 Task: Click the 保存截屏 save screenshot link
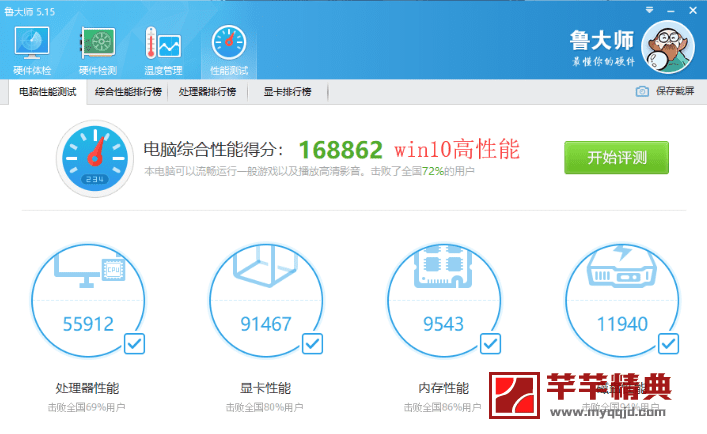coord(675,91)
